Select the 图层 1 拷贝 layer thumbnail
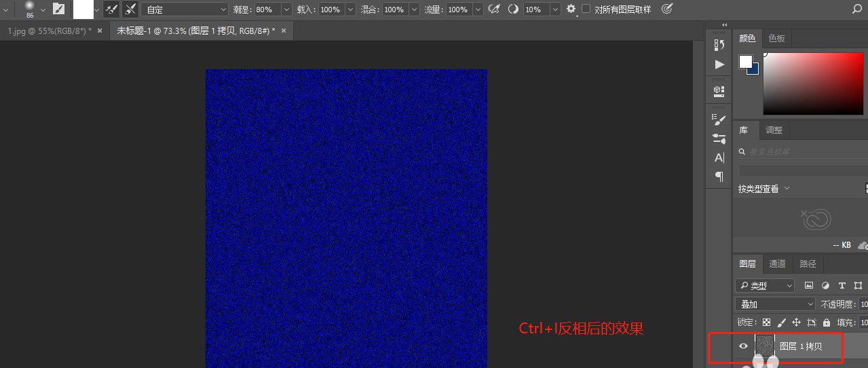The height and width of the screenshot is (368, 868). [765, 346]
